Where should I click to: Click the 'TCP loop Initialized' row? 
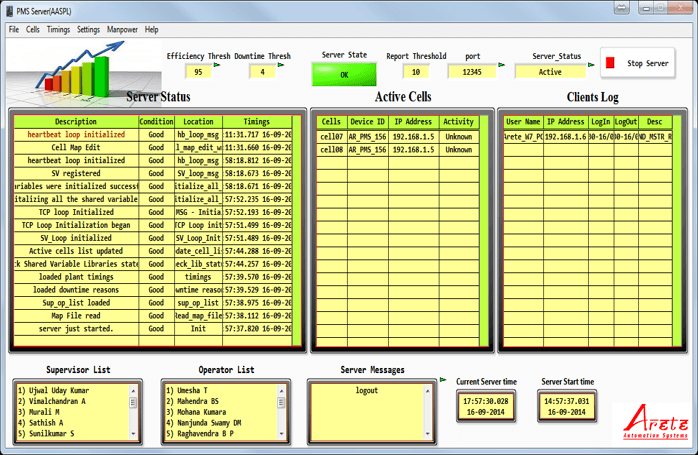click(x=153, y=212)
